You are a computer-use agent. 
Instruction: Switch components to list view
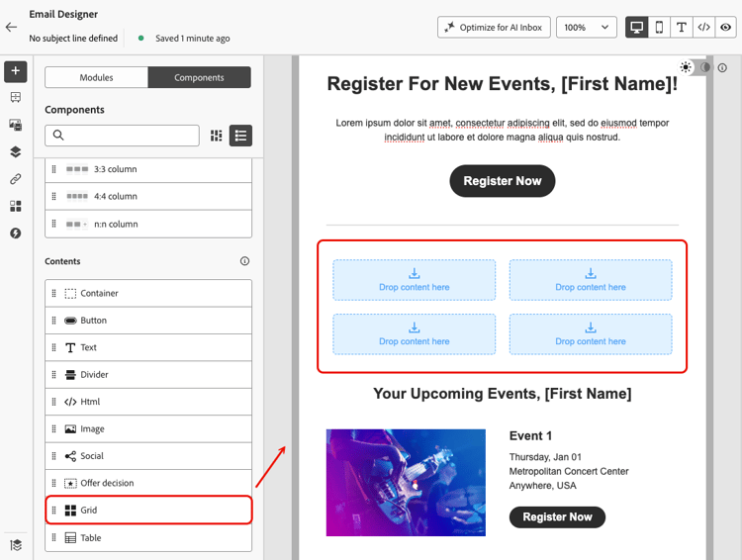[240, 136]
